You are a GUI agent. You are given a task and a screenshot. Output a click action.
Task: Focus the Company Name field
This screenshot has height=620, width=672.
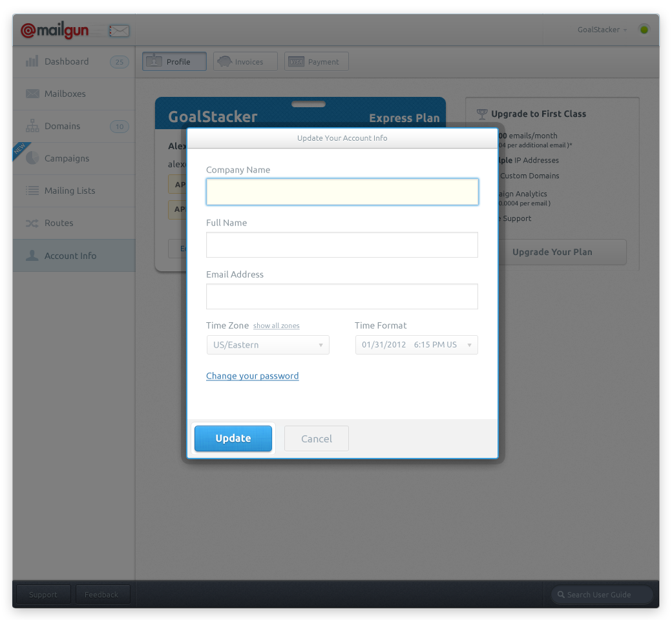[342, 192]
